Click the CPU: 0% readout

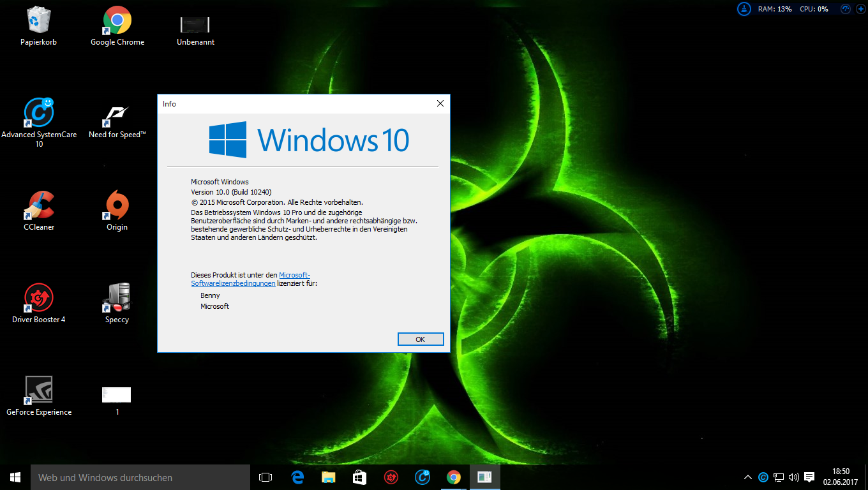point(814,9)
